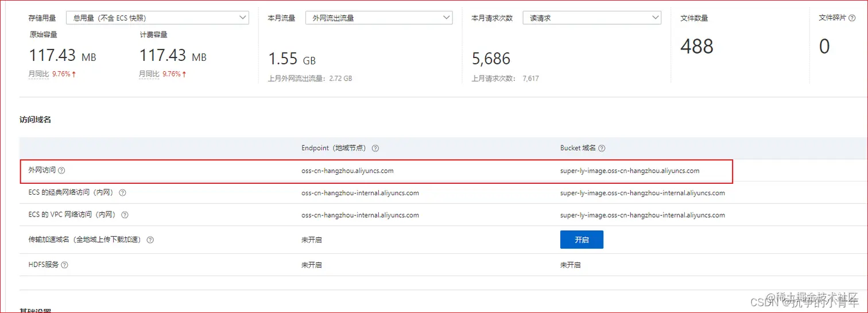The image size is (868, 313).
Task: Click the 1.55 GB traffic value
Action: pyautogui.click(x=292, y=59)
